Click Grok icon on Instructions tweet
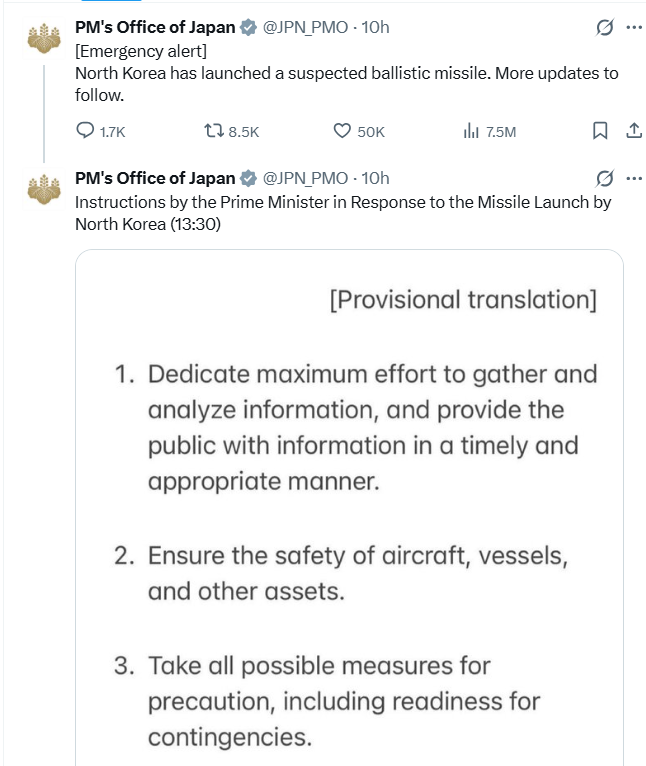 pyautogui.click(x=604, y=178)
